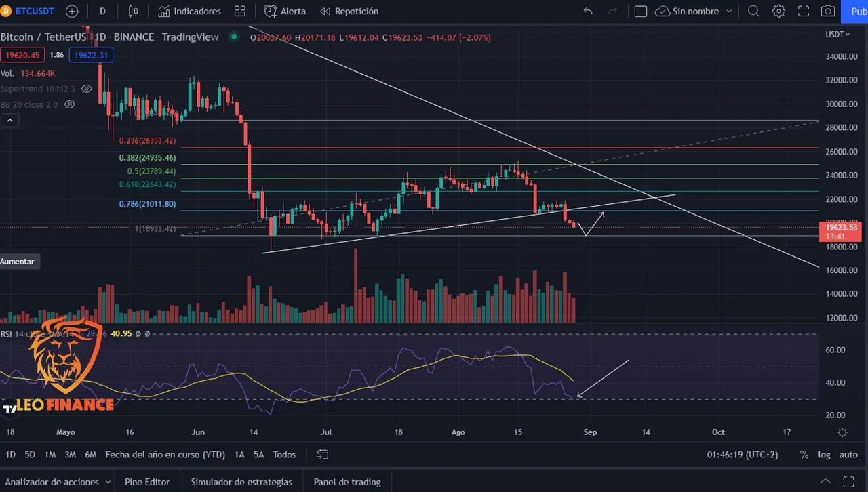This screenshot has width=868, height=492.
Task: Select the 0.236(26353.42) Fibonacci level
Action: pyautogui.click(x=147, y=141)
